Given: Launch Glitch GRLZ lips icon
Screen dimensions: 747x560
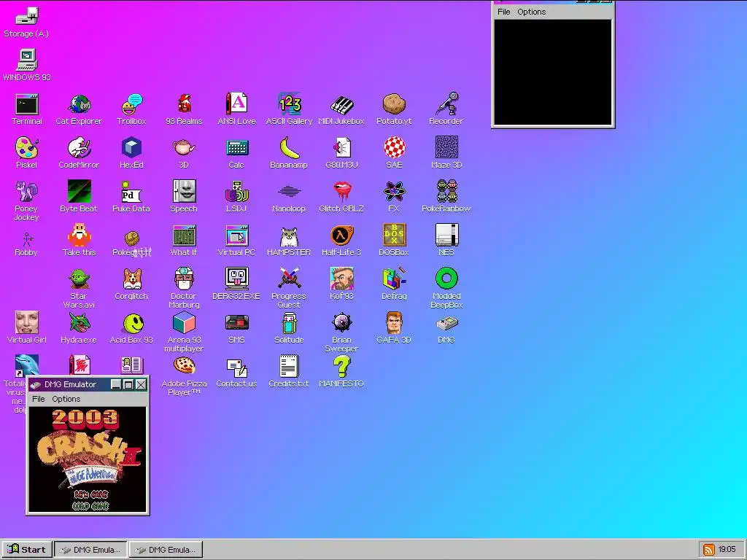Looking at the screenshot, I should 341,197.
